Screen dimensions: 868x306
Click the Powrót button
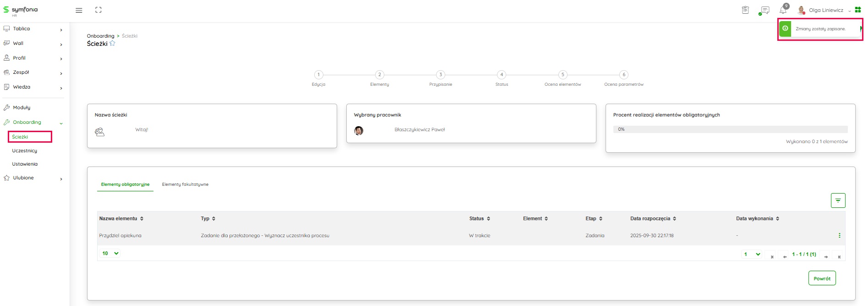pyautogui.click(x=822, y=278)
